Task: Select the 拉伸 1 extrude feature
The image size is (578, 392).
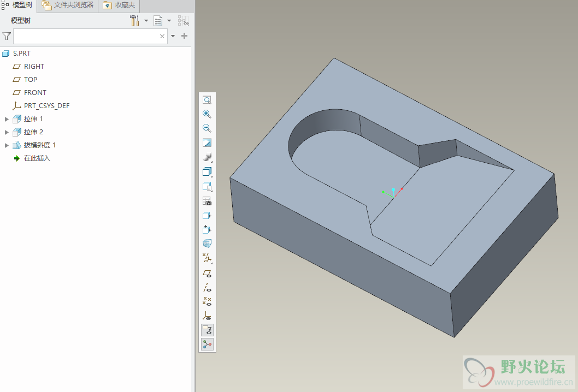Action: point(33,119)
